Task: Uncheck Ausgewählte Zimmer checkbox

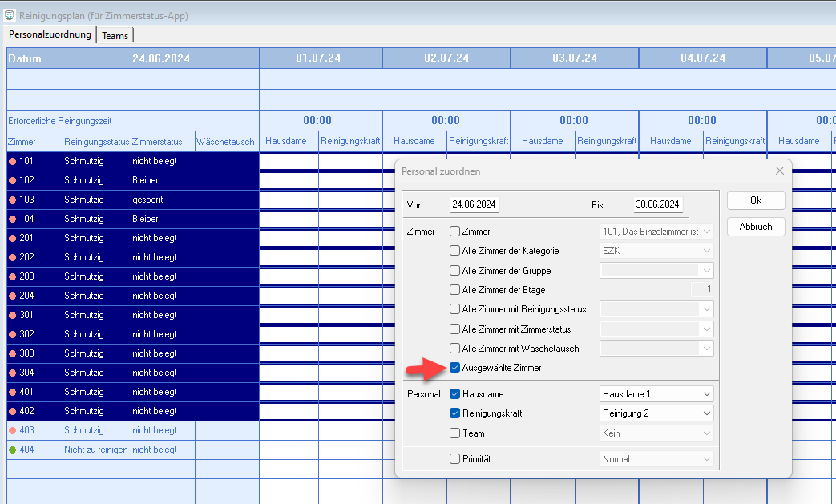Action: pos(454,368)
